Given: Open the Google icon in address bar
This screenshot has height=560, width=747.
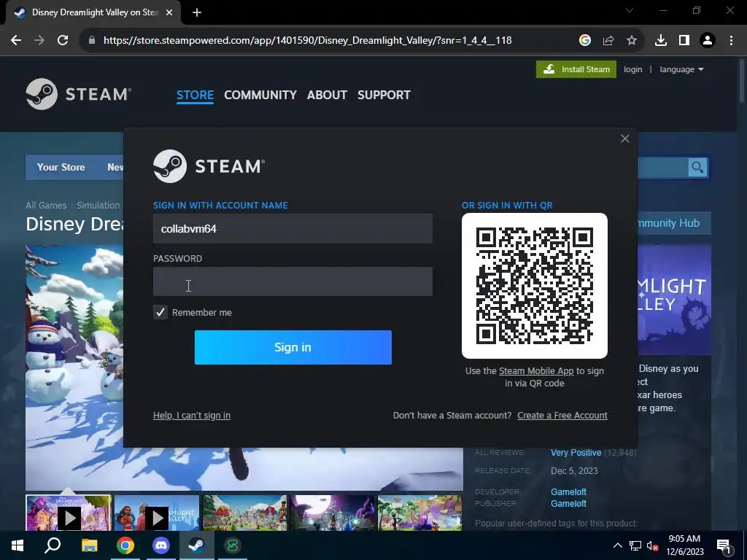Looking at the screenshot, I should pyautogui.click(x=584, y=41).
